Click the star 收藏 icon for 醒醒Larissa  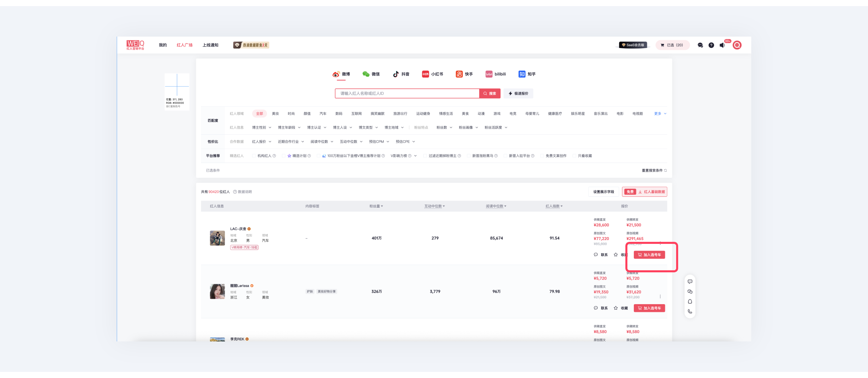616,308
